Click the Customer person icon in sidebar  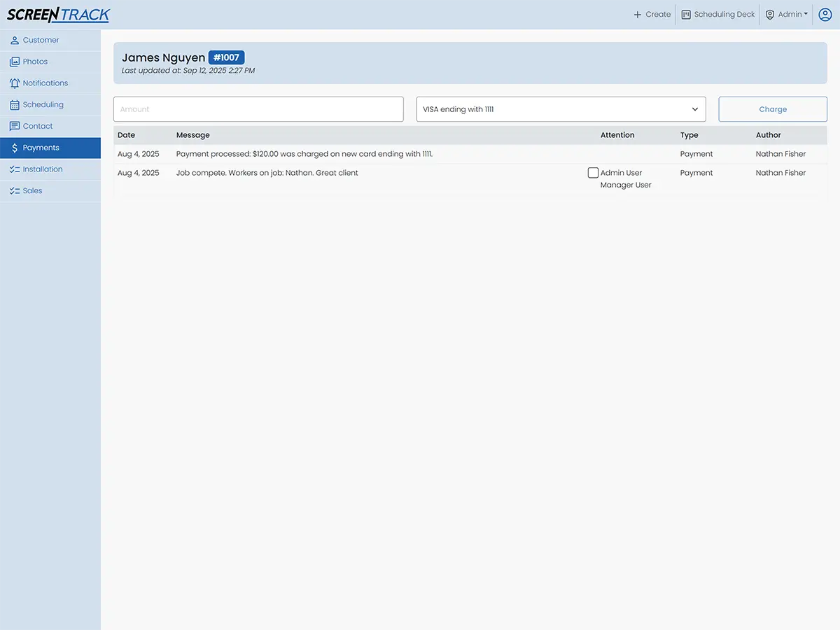pyautogui.click(x=15, y=41)
